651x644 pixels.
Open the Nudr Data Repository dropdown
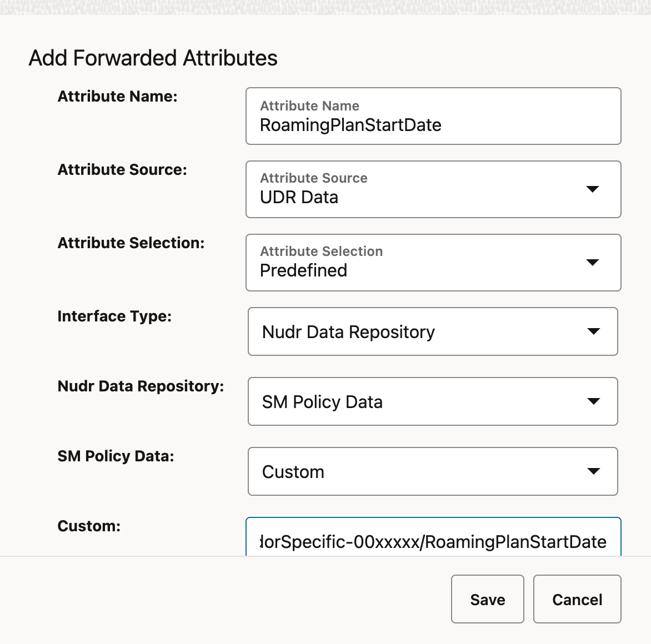(433, 401)
